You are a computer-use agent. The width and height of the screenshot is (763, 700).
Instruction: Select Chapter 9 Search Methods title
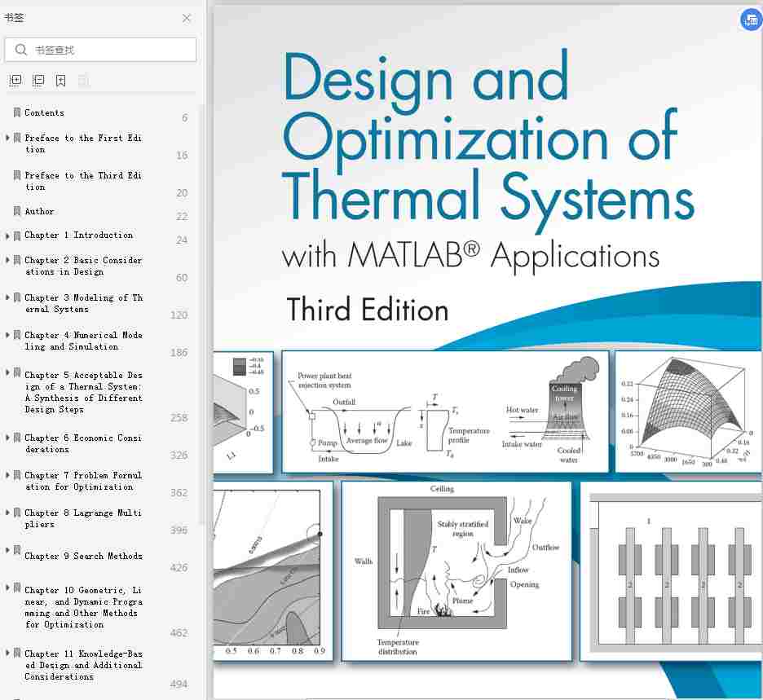pos(84,556)
